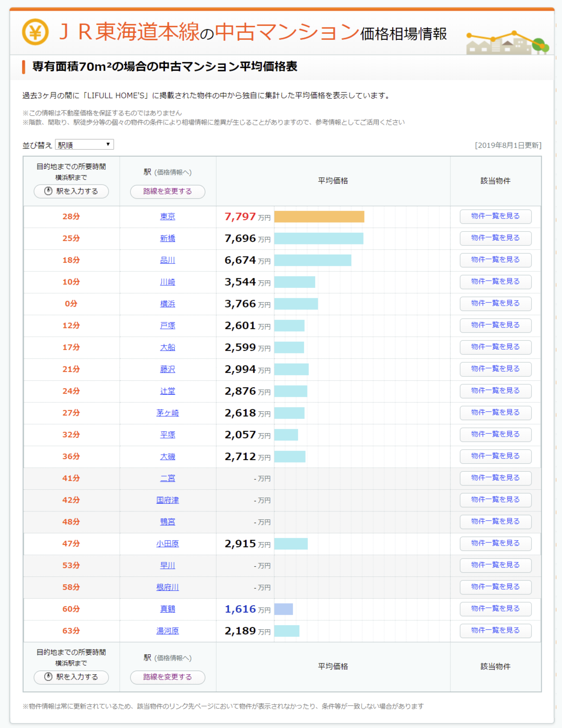Click the town graph illustration in header
The image size is (562, 728).
click(x=508, y=43)
